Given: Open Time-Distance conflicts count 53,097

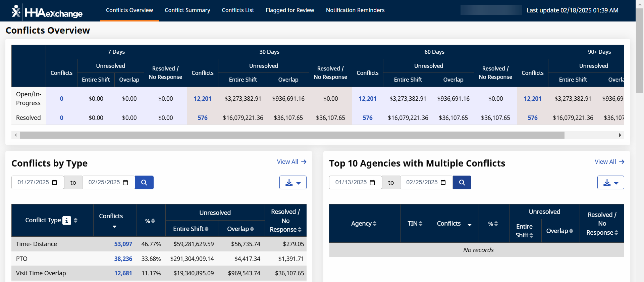Looking at the screenshot, I should pos(123,244).
